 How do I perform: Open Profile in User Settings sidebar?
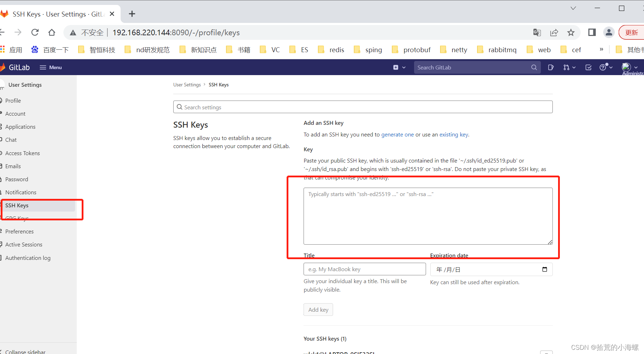coord(13,100)
